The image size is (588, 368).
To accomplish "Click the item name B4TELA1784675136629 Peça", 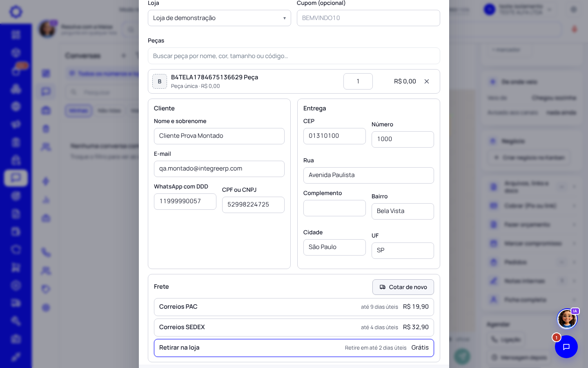I will pos(214,77).
